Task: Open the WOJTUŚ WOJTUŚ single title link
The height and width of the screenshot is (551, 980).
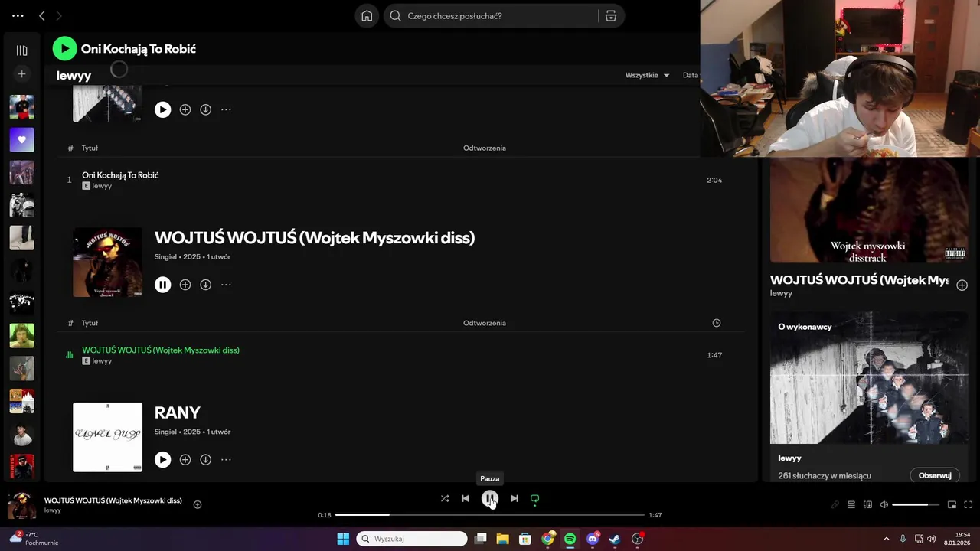Action: coord(315,238)
